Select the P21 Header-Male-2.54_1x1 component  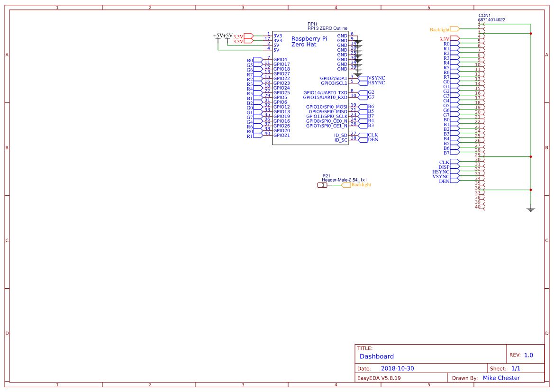click(322, 186)
